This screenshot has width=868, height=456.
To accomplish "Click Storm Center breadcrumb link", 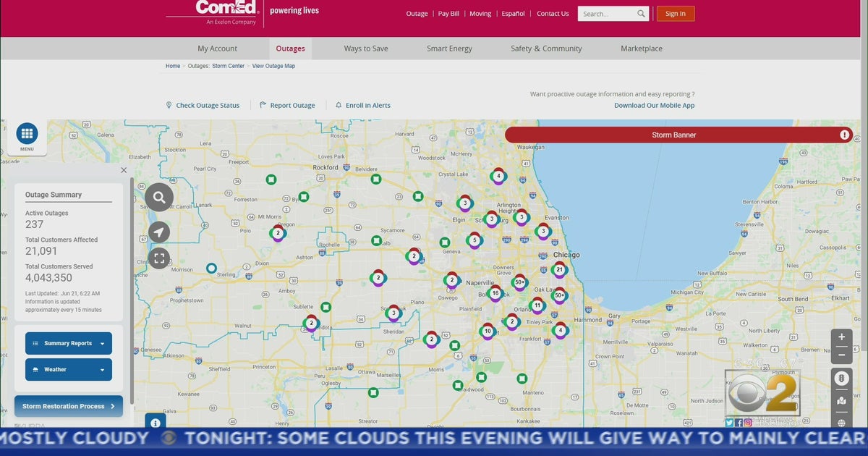I will [x=228, y=66].
